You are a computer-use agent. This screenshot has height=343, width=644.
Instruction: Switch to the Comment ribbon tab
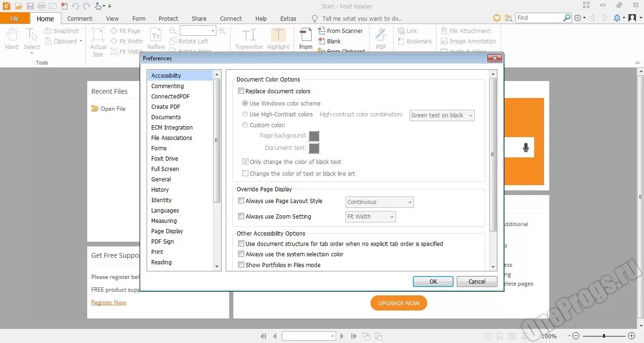tap(80, 18)
